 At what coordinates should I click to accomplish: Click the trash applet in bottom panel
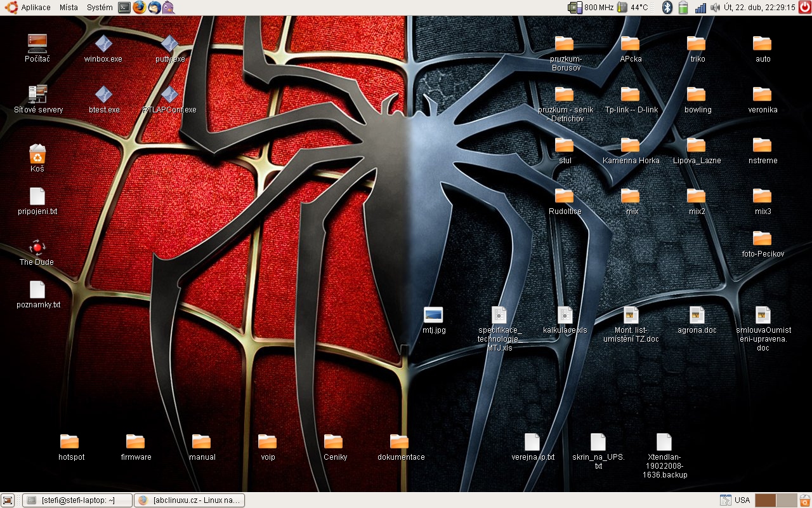point(804,500)
